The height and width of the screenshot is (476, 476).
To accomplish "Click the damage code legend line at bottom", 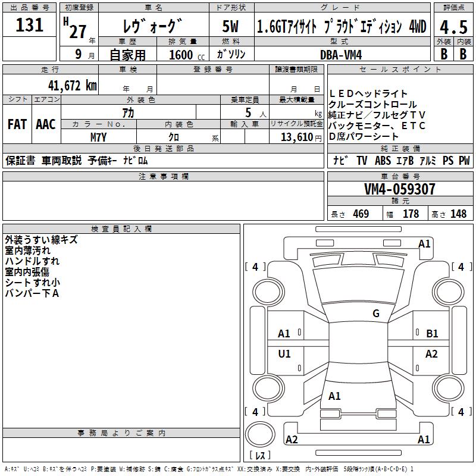I will (x=209, y=469).
